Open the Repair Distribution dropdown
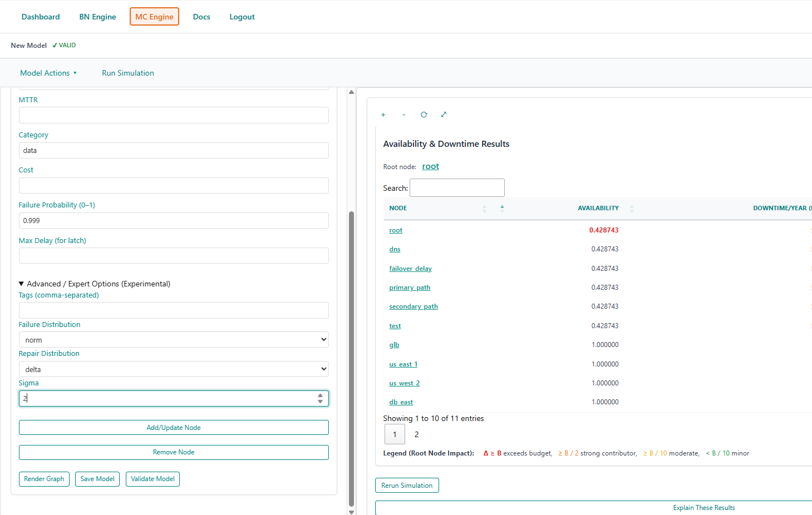 pyautogui.click(x=174, y=369)
